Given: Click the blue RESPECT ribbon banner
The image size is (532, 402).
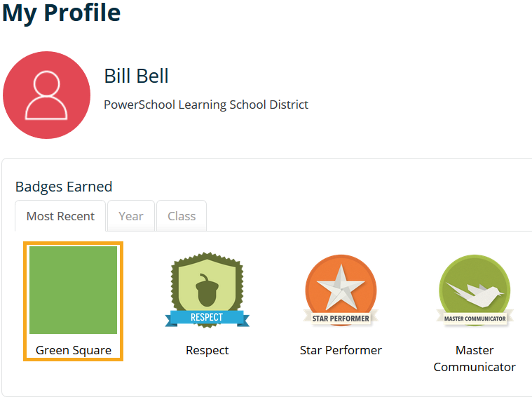Looking at the screenshot, I should point(207,318).
